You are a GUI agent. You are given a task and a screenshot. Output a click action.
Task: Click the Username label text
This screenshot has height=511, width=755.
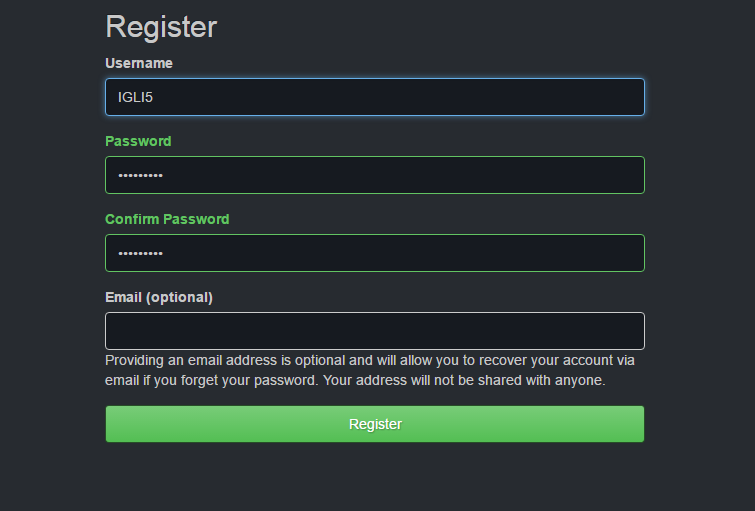point(139,63)
